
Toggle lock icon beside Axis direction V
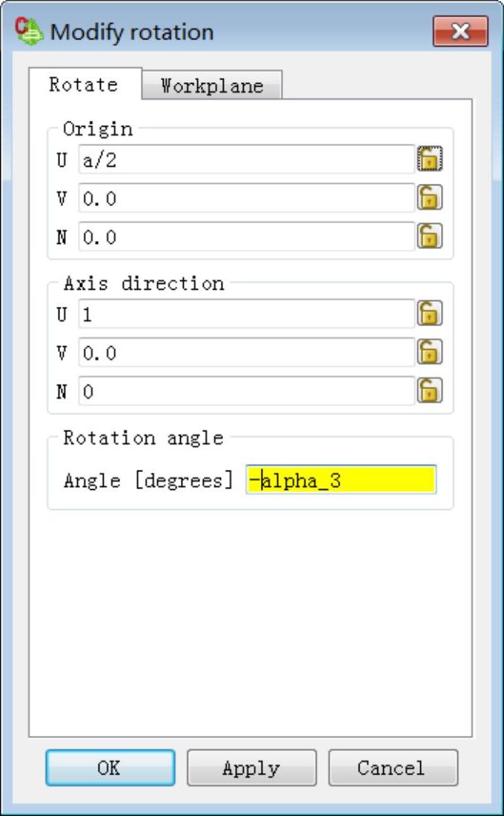pos(430,352)
